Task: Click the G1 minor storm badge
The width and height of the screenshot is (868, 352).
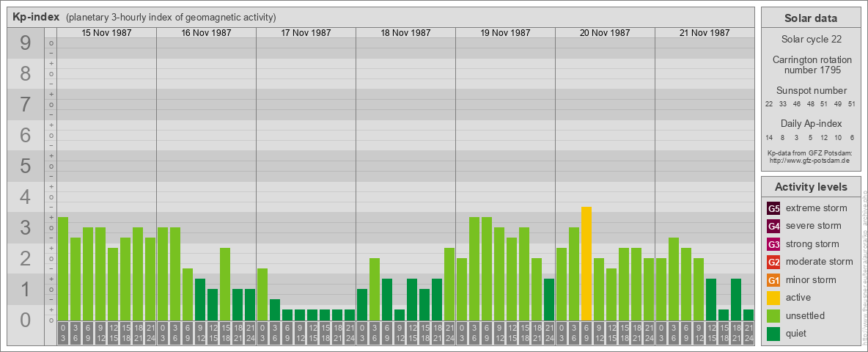Action: [x=773, y=280]
